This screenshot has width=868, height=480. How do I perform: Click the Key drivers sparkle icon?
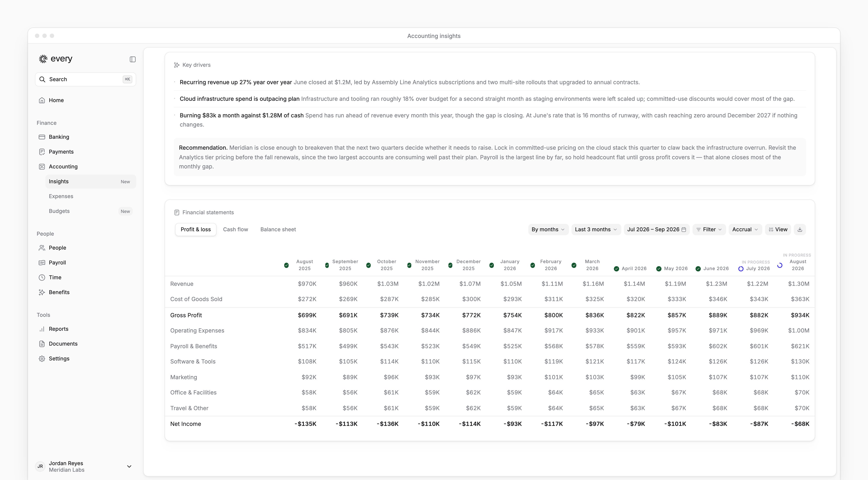[x=177, y=65]
